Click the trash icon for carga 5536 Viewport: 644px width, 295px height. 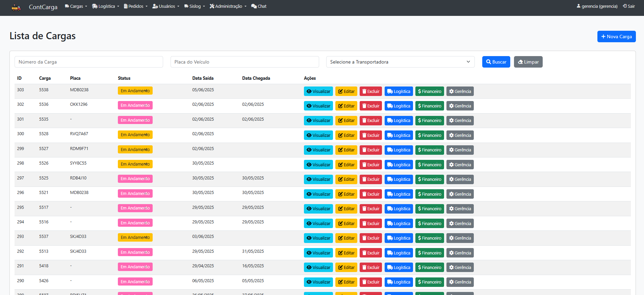pos(364,106)
